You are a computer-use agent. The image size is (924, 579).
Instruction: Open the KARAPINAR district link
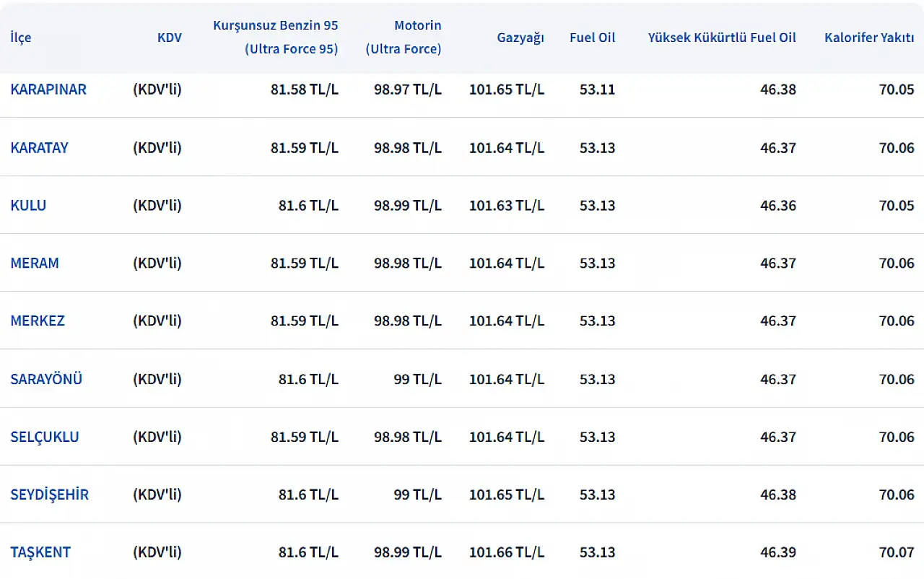coord(48,90)
